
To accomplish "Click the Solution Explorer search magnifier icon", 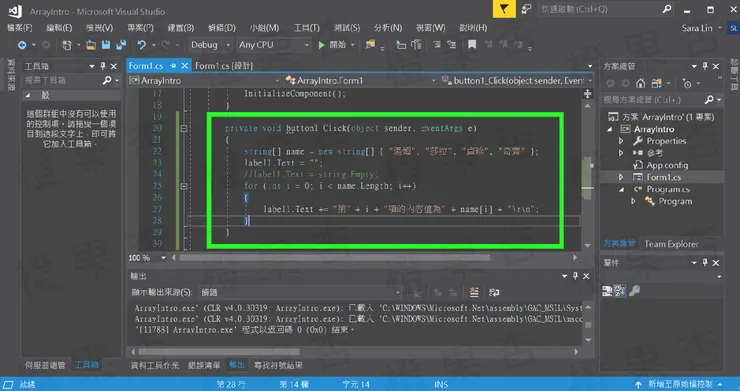I will (709, 100).
